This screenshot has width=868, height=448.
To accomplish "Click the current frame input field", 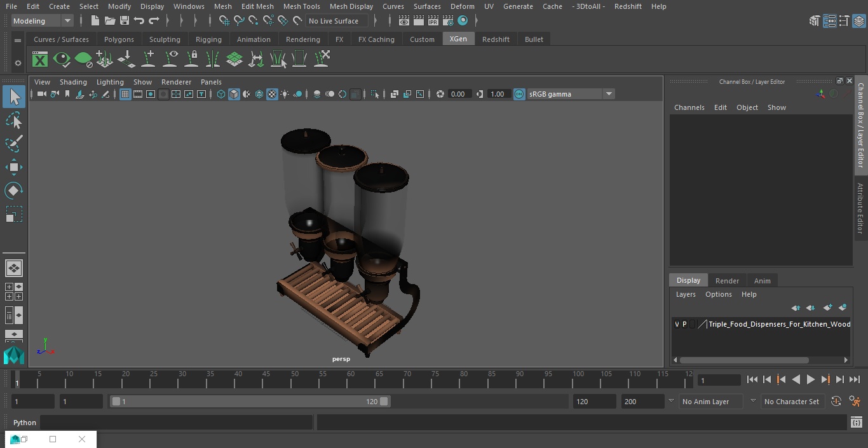I will tap(719, 381).
